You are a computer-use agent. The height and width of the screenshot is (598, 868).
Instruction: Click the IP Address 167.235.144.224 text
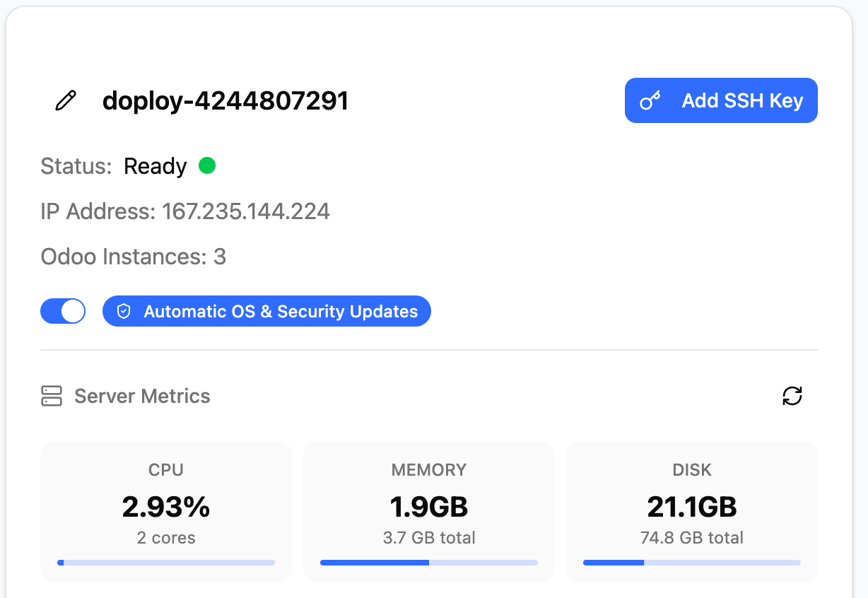(185, 211)
